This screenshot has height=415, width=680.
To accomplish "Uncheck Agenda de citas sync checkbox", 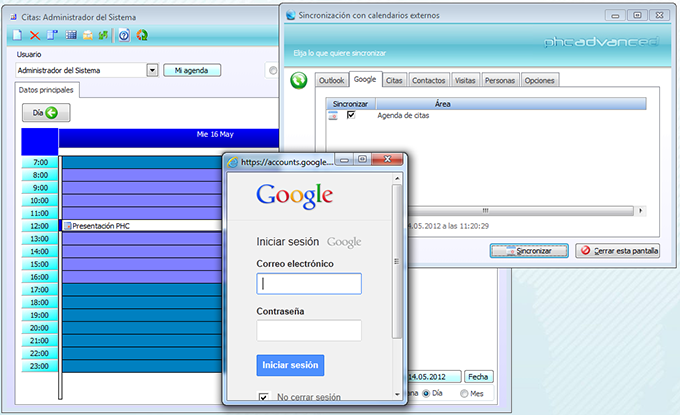I will point(351,115).
